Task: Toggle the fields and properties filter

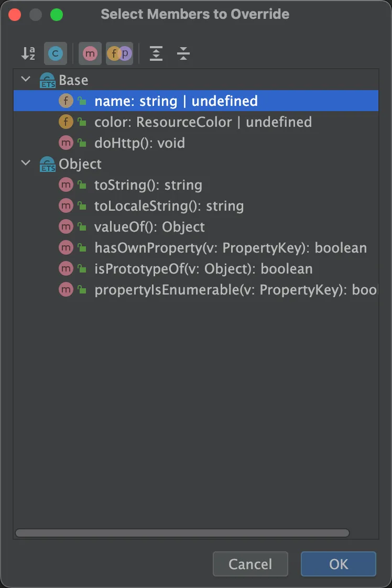Action: coord(119,53)
